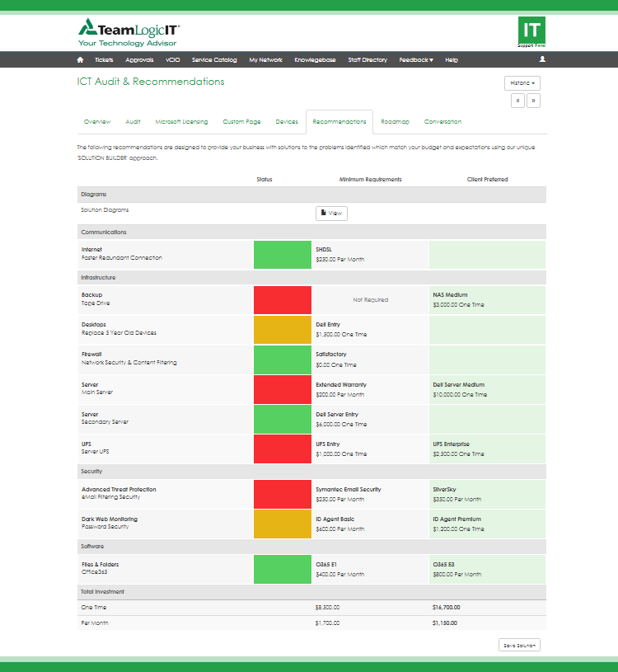Open Service Catalog from the navigation bar
The height and width of the screenshot is (672, 618).
tap(214, 60)
